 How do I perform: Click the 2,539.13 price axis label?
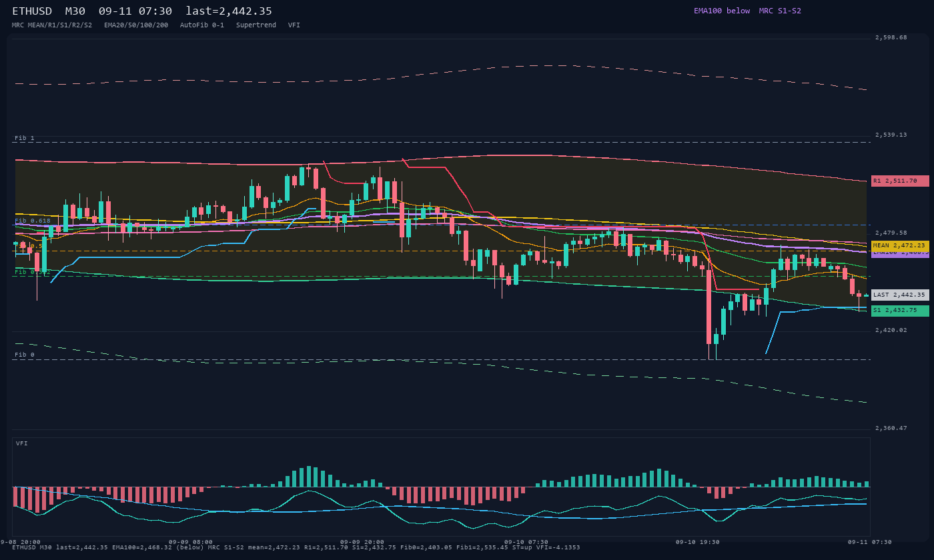(x=891, y=135)
